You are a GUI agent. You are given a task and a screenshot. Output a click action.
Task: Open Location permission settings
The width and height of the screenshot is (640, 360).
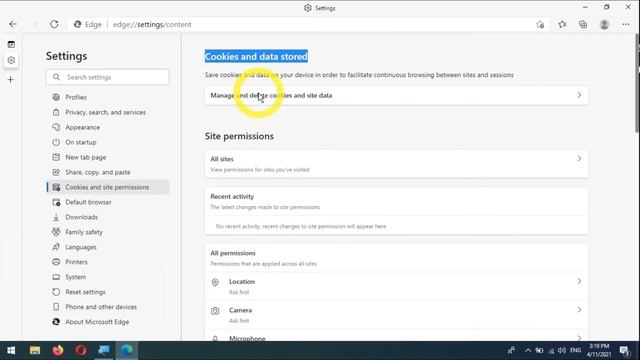(396, 287)
